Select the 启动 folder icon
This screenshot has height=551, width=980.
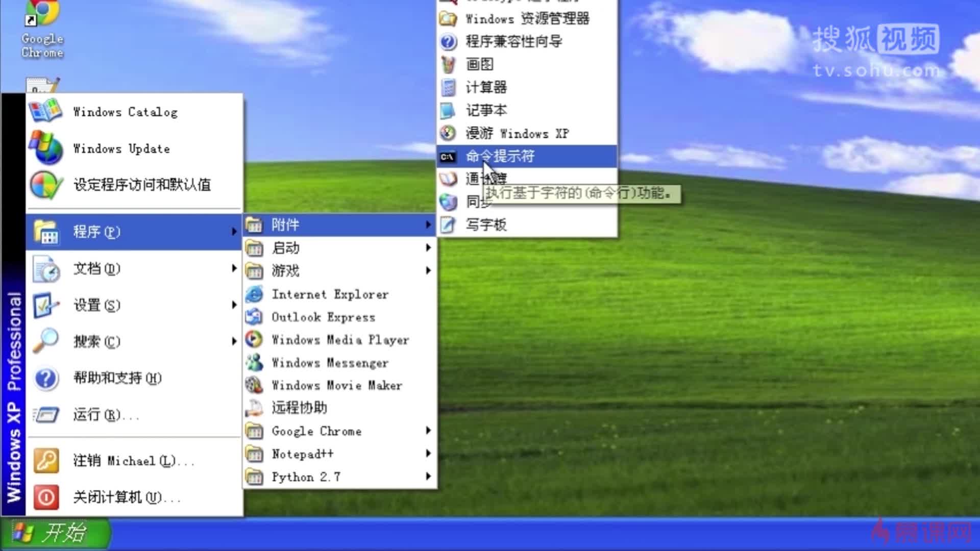pyautogui.click(x=254, y=248)
